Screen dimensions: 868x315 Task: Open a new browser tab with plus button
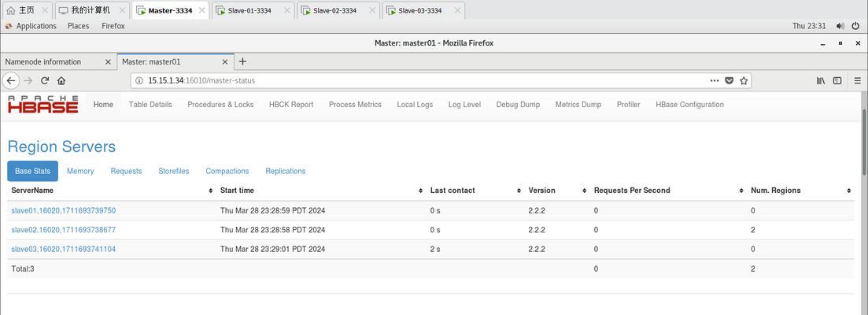pos(242,61)
